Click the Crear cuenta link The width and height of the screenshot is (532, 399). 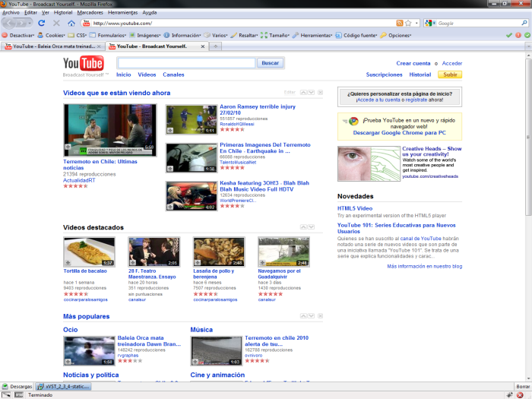[413, 63]
